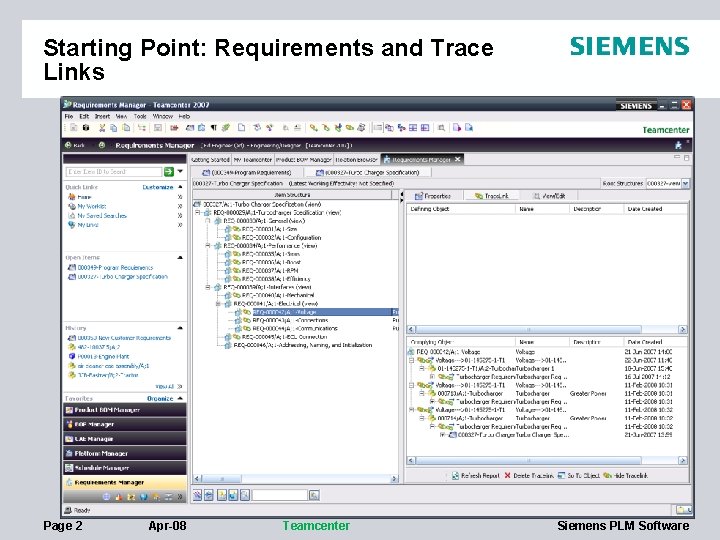The width and height of the screenshot is (720, 540).
Task: Collapse the History section
Action: (x=180, y=328)
